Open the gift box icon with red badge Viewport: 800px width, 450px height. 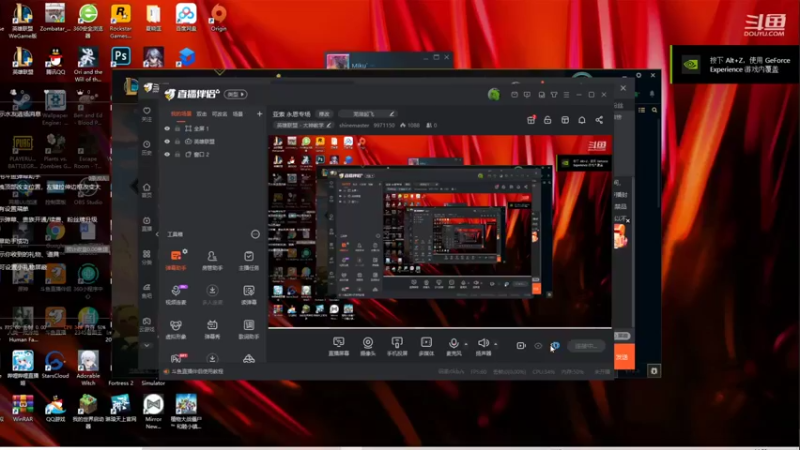point(531,120)
